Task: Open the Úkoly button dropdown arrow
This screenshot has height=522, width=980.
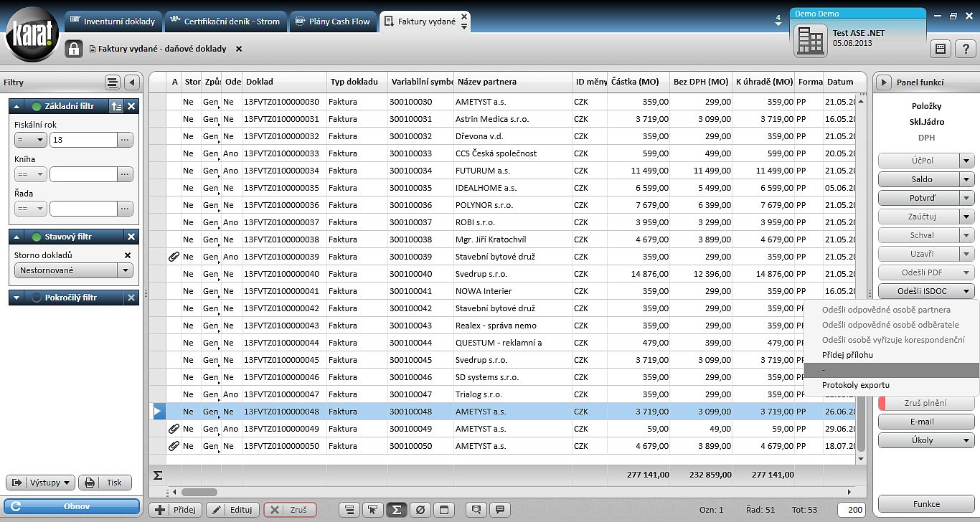Action: coord(967,440)
